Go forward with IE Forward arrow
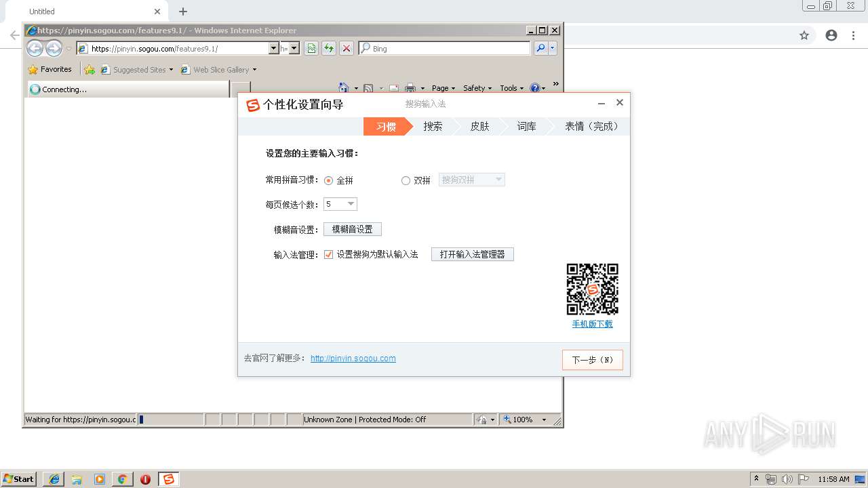This screenshot has height=488, width=868. pos(54,48)
